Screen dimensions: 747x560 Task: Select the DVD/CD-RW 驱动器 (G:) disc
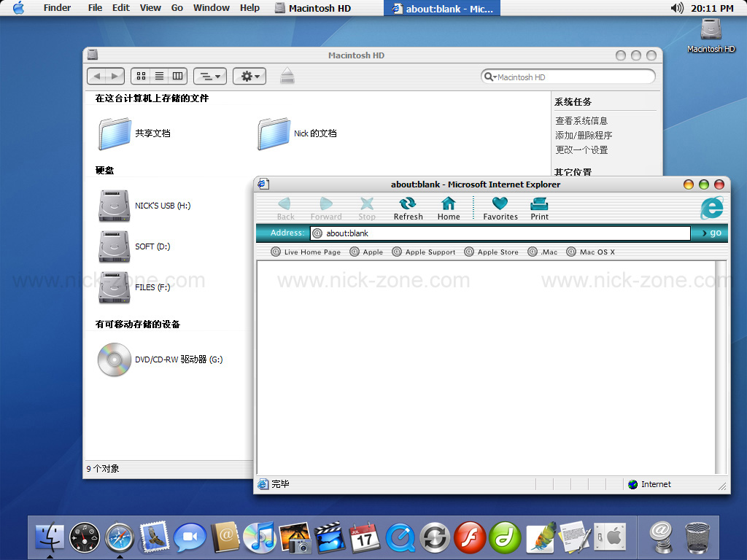pos(160,359)
